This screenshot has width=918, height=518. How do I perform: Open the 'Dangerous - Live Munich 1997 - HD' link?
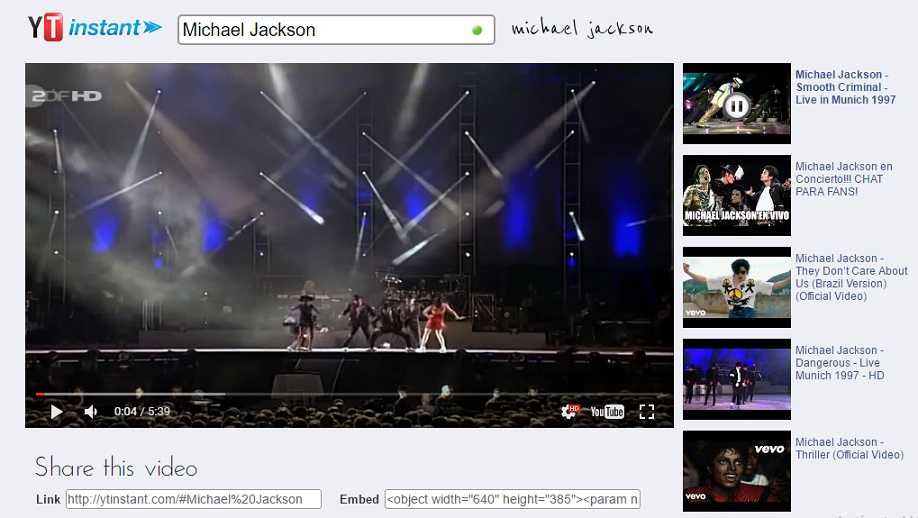click(840, 363)
